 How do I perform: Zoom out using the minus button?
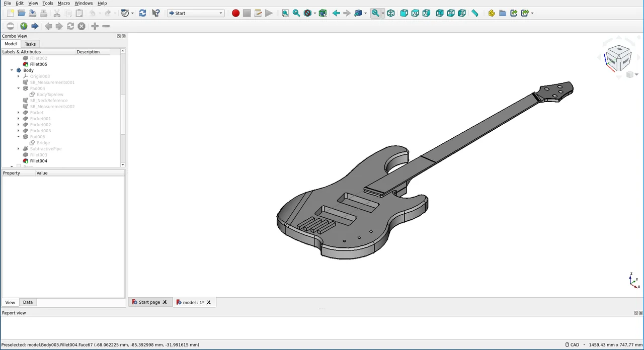click(106, 26)
